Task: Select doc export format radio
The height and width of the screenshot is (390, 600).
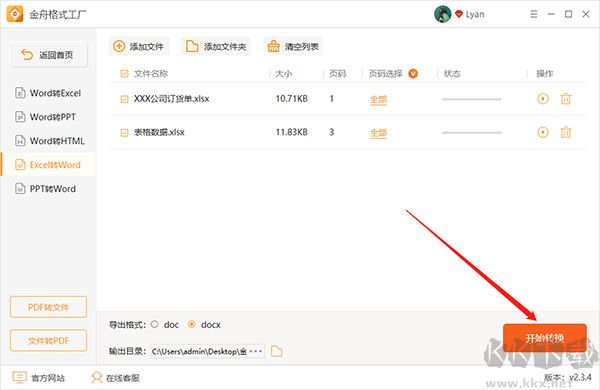Action: 154,324
